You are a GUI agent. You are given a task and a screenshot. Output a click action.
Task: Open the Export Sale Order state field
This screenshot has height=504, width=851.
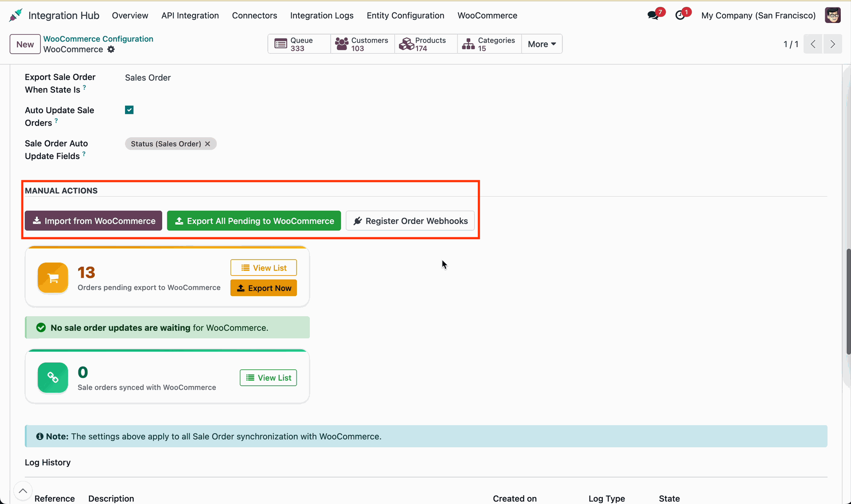(x=148, y=78)
